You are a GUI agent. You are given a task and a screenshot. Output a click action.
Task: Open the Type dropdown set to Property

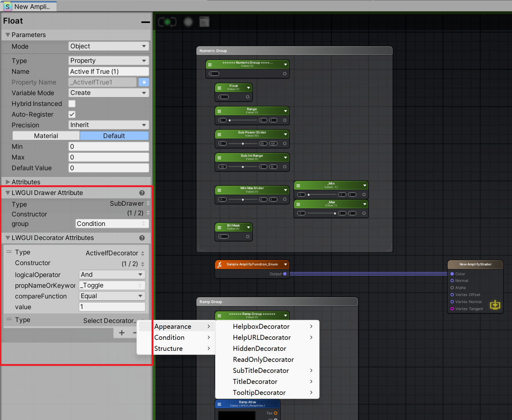[109, 61]
